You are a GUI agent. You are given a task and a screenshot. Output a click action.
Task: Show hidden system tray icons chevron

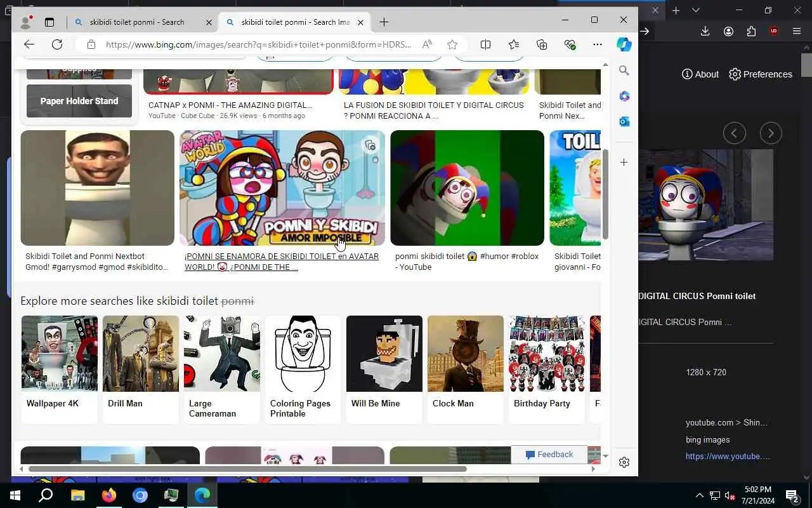point(700,495)
